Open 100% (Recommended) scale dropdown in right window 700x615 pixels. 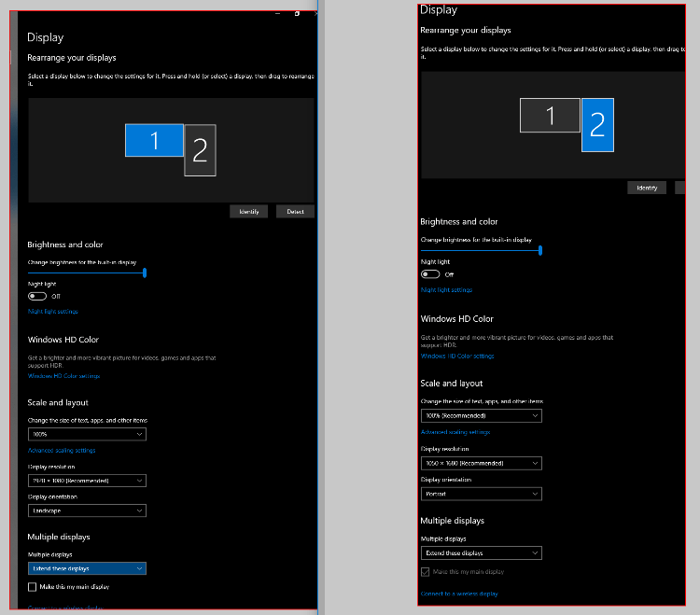click(482, 415)
